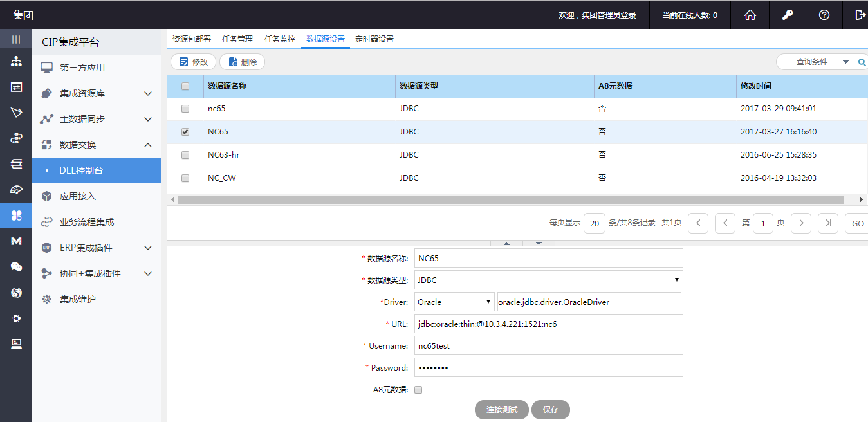The image size is (868, 422).
Task: Click the home icon in top bar
Action: (750, 15)
